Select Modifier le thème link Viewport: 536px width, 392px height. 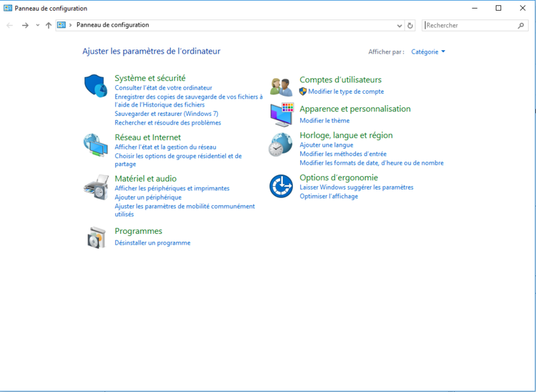(324, 121)
